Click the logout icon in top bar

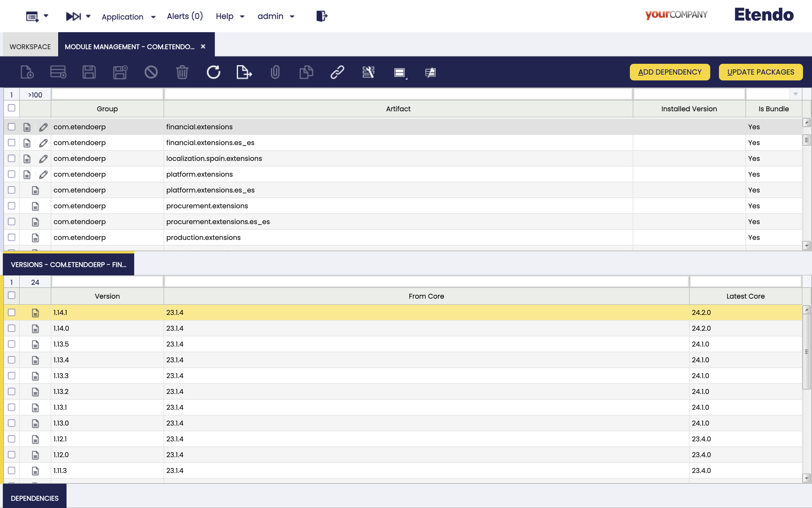click(321, 16)
